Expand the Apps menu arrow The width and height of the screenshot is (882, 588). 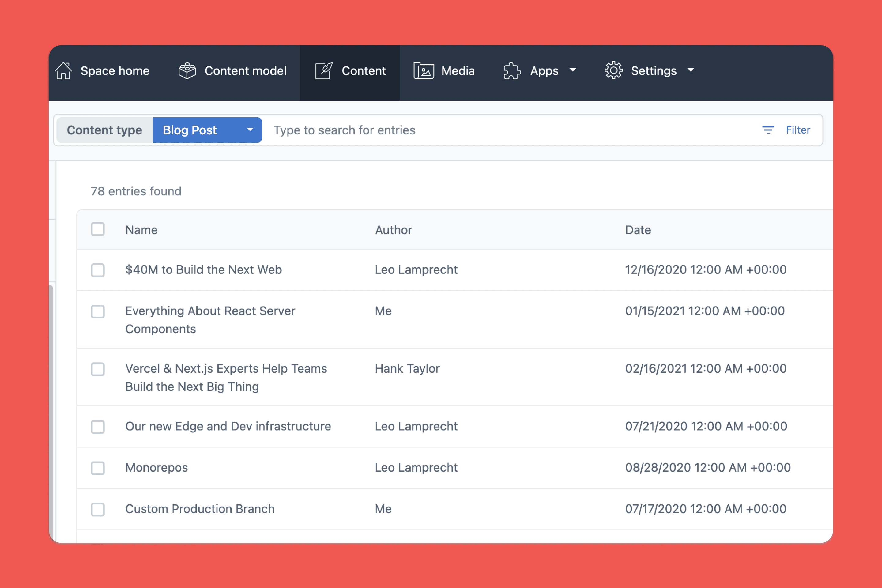[x=573, y=70]
